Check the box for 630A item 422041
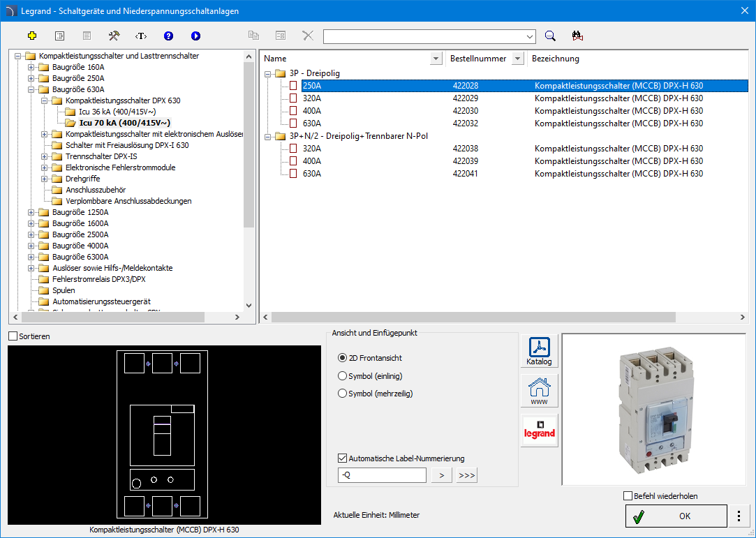This screenshot has height=538, width=756. click(293, 174)
